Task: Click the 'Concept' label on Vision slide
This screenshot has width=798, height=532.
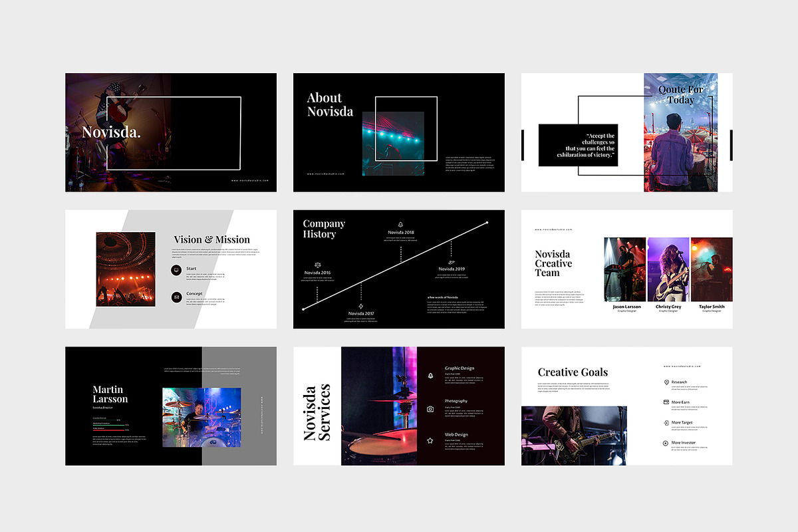Action: tap(194, 293)
